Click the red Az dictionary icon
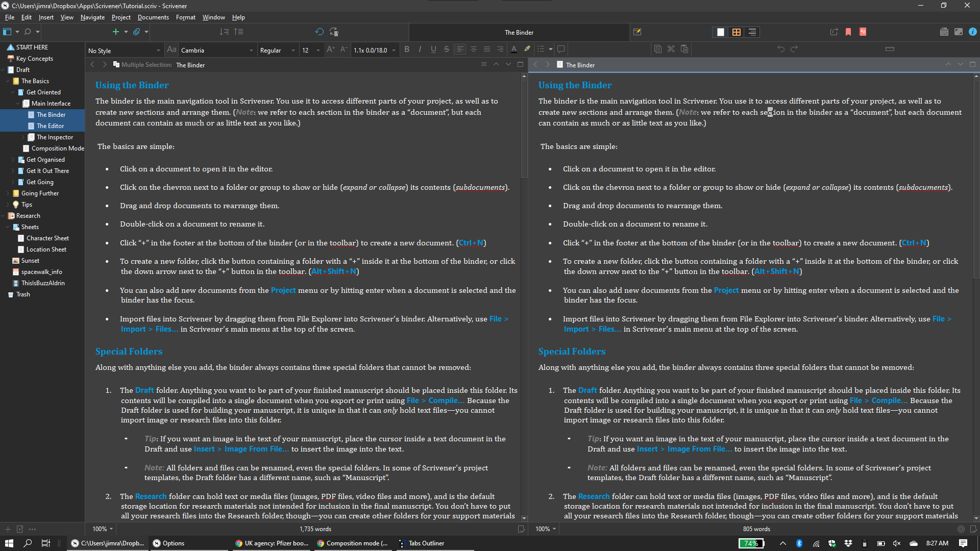 tap(863, 32)
